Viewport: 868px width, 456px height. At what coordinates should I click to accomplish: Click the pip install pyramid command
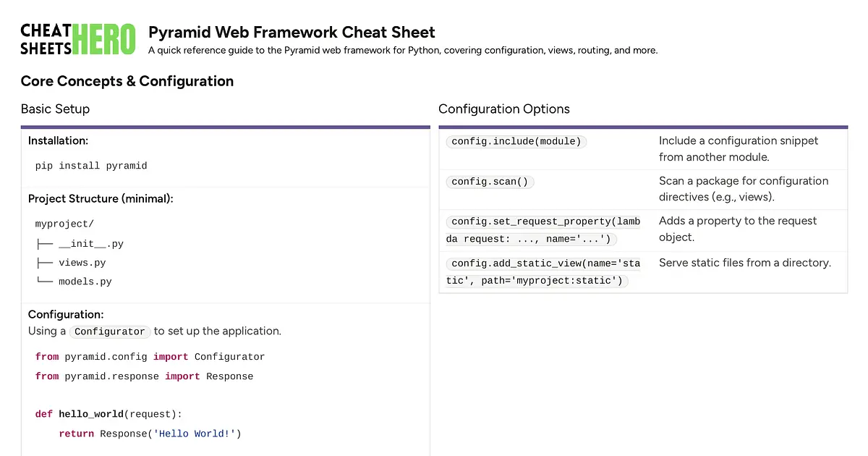[x=90, y=165]
